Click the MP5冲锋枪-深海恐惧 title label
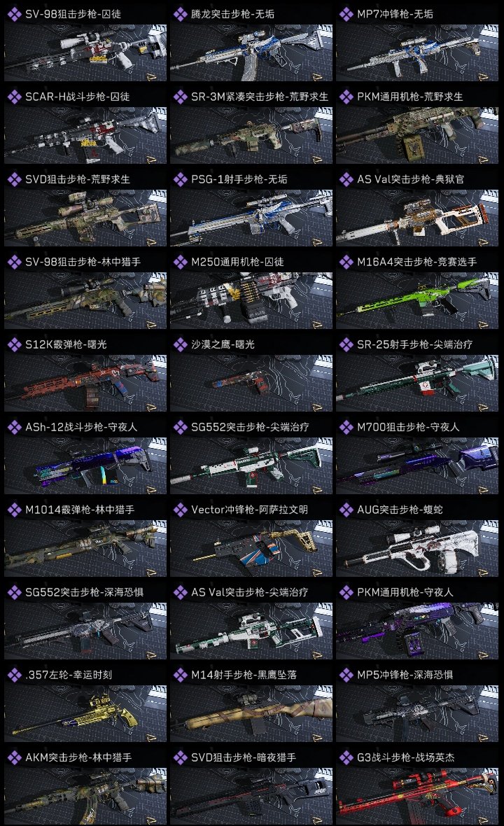Screen dimensions: 504x826 pyautogui.click(x=405, y=675)
